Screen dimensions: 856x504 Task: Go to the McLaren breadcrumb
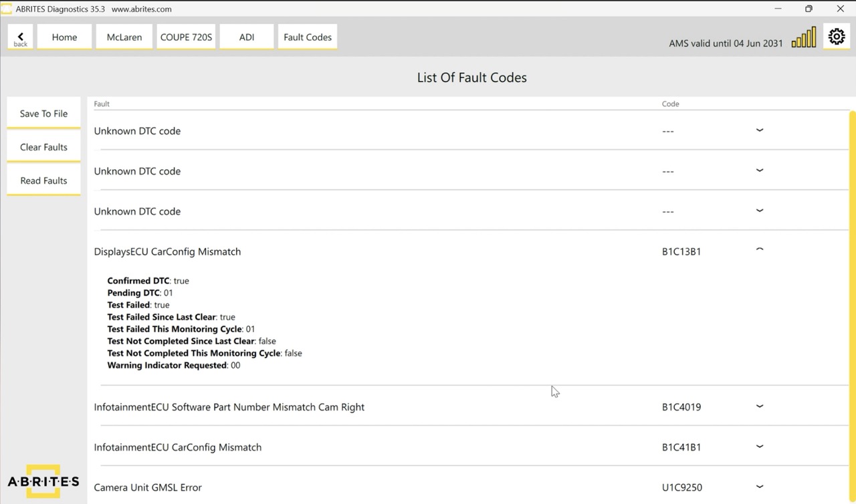pyautogui.click(x=124, y=37)
